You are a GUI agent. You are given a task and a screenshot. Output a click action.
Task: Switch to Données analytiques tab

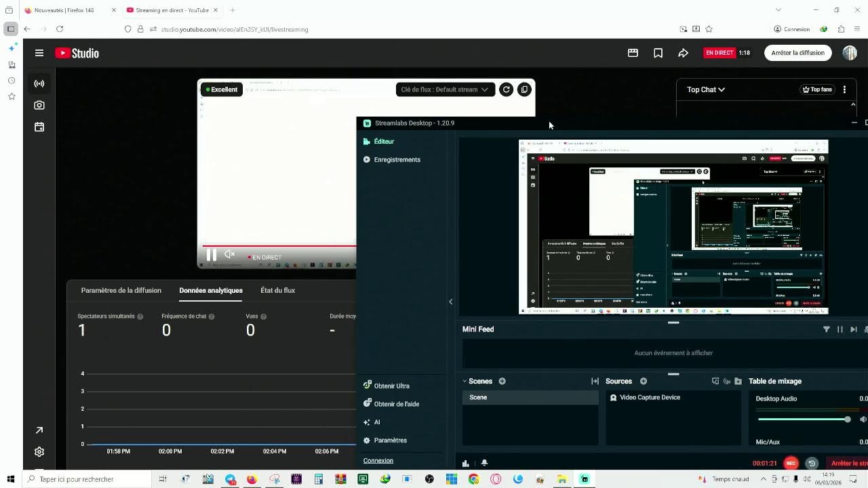tap(211, 290)
